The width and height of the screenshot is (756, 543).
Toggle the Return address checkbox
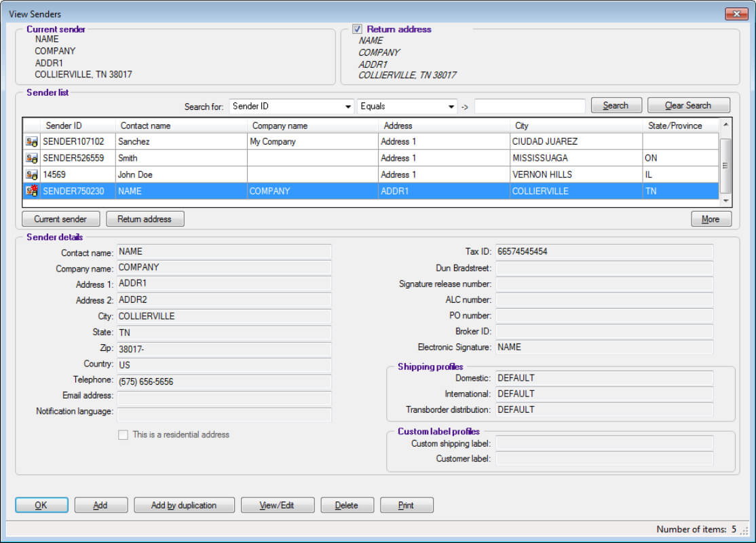pyautogui.click(x=357, y=29)
